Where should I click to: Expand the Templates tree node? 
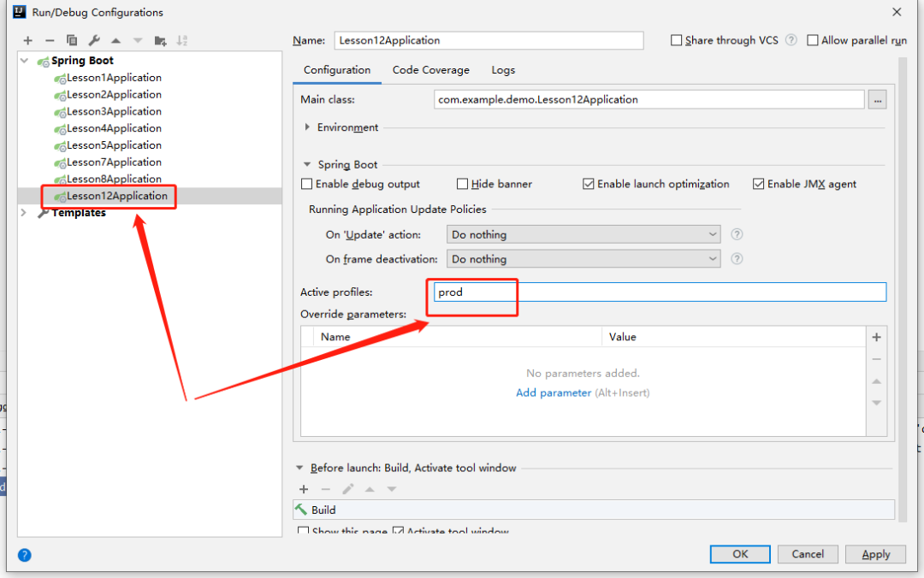pos(24,213)
